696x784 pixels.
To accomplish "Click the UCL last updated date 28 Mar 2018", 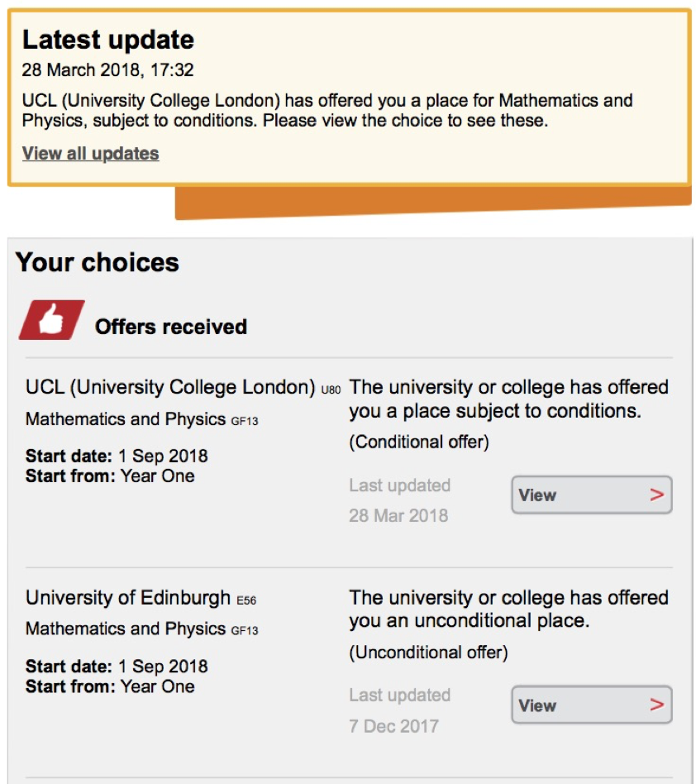I will [398, 516].
